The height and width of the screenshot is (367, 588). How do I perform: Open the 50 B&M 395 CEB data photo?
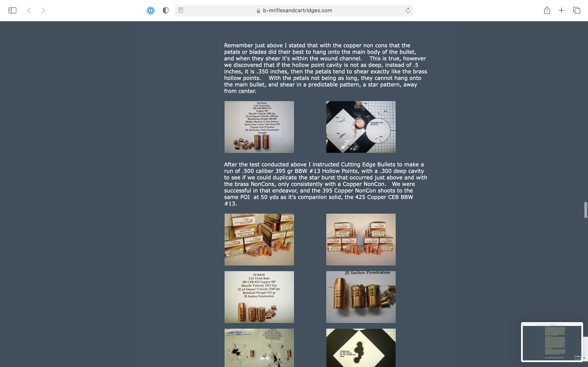259,297
